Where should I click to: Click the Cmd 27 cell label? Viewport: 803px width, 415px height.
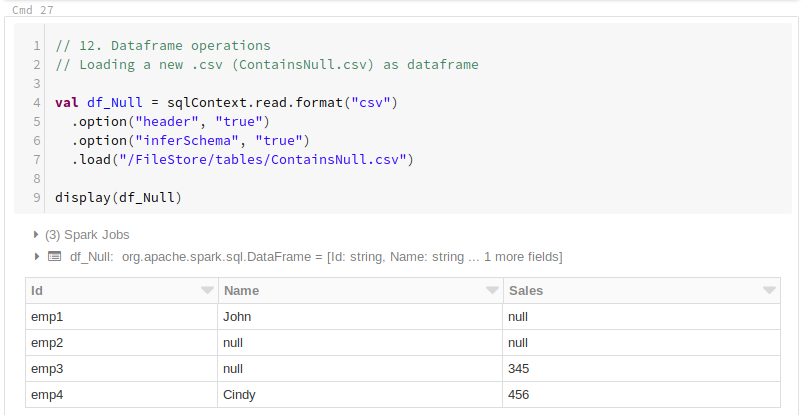point(33,10)
